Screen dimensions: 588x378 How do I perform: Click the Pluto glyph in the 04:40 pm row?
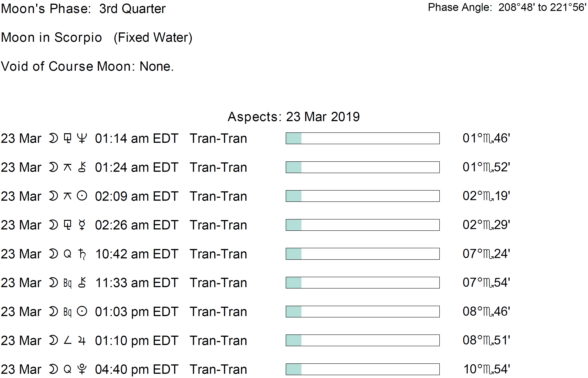(82, 369)
